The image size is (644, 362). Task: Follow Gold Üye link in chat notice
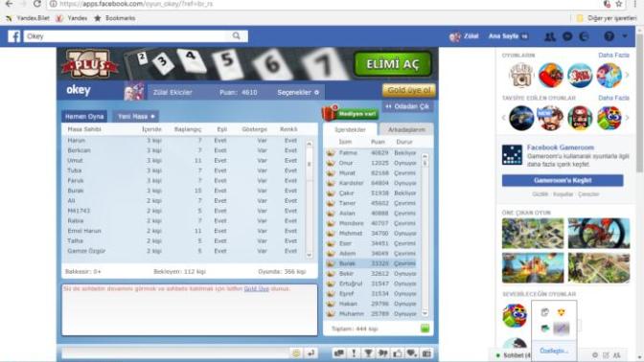(x=256, y=289)
